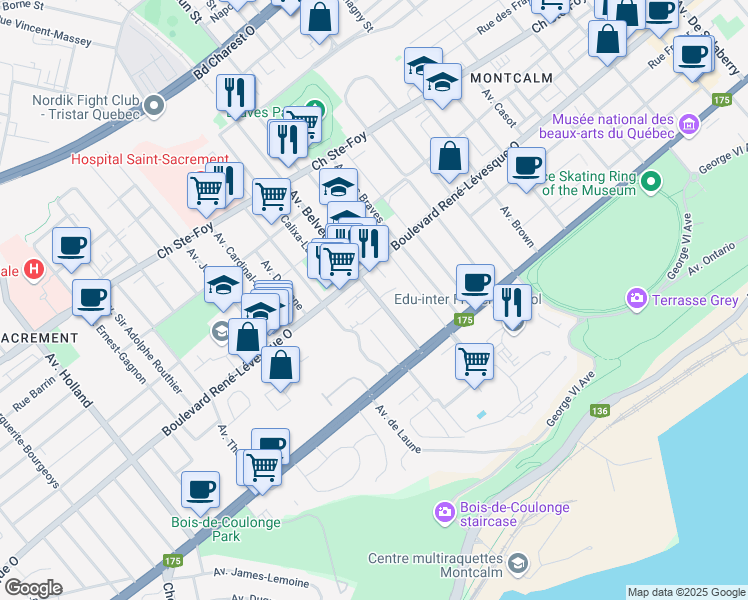Select the 175 shield near Musée national
The width and height of the screenshot is (748, 600).
point(722,100)
